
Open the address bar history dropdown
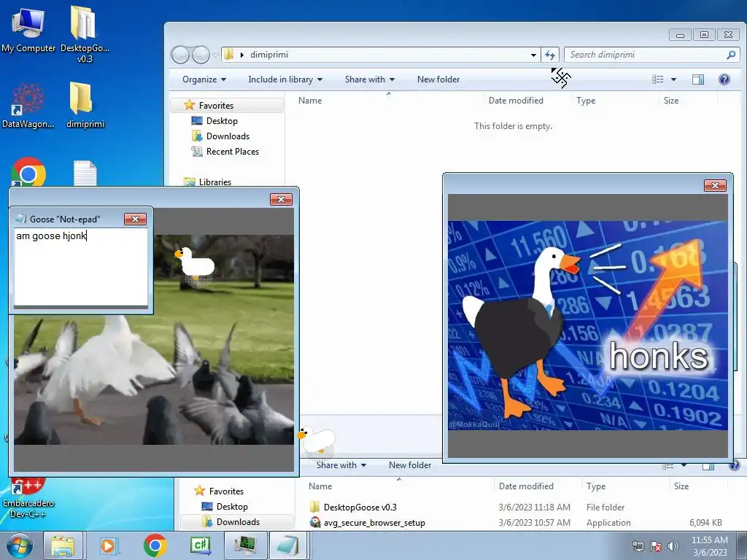tap(533, 55)
